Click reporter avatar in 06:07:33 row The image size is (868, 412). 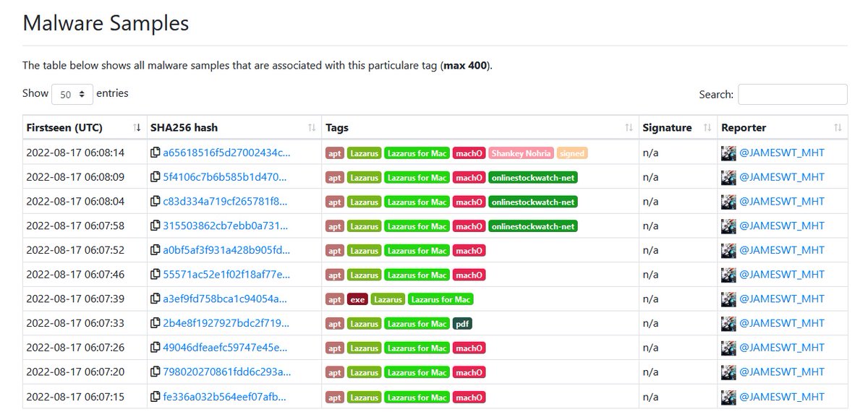tap(728, 324)
